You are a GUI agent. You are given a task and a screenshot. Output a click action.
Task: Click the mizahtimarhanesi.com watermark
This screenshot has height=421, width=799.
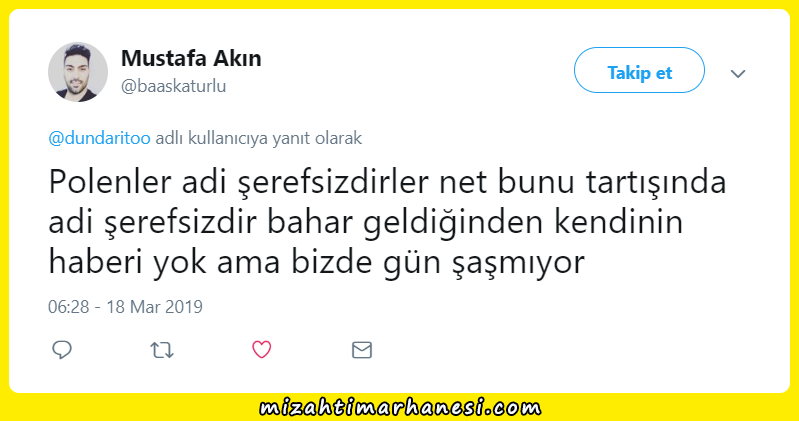(400, 408)
